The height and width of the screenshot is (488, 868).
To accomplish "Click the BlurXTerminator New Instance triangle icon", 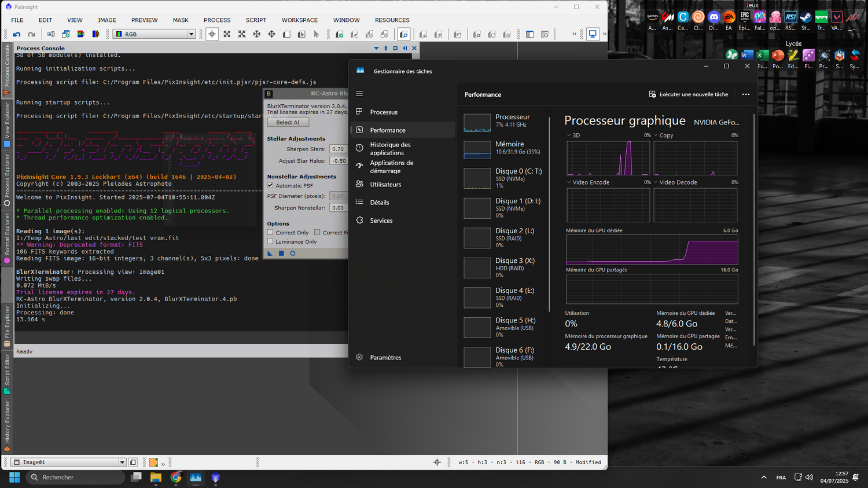I will (x=270, y=253).
